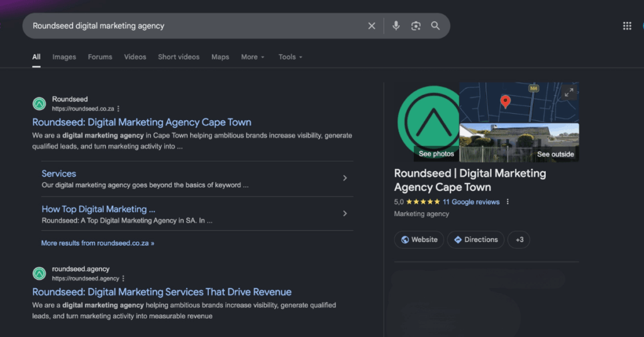
Task: Open the three-dot menu next to roundseed.co.za
Action: 118,109
